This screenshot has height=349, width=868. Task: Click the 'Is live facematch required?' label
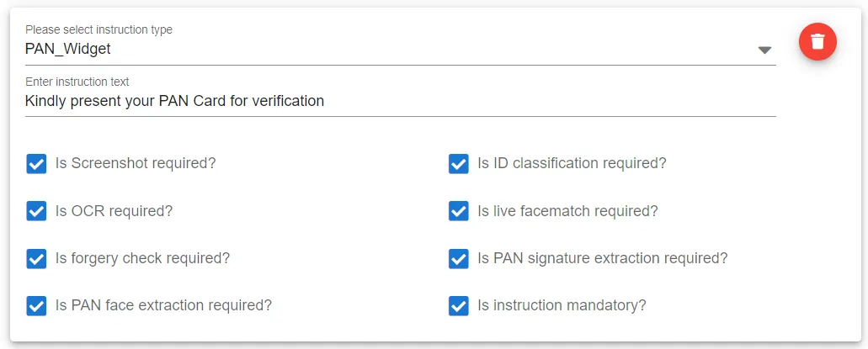(567, 211)
